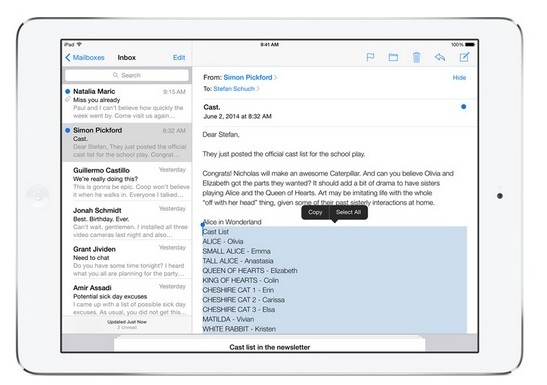
Task: Click the 'CHESHIRE CAT 2 - Carissa' line
Action: coord(243,300)
